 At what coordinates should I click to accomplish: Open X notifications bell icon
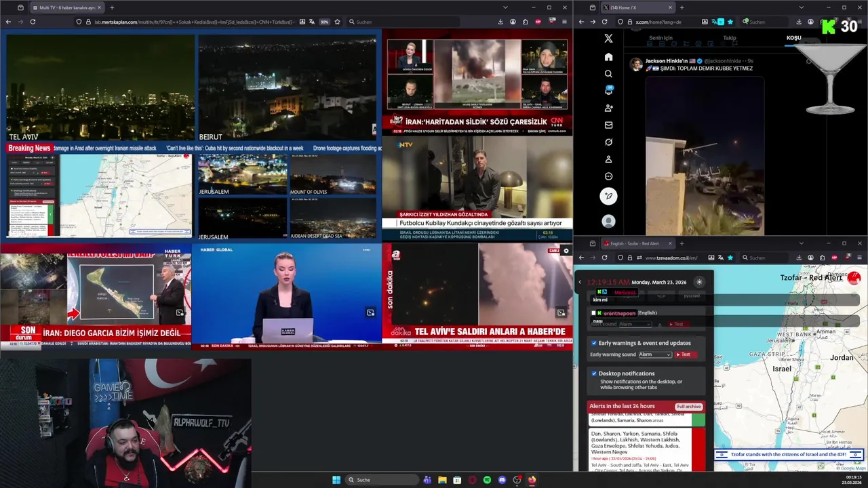tap(608, 91)
